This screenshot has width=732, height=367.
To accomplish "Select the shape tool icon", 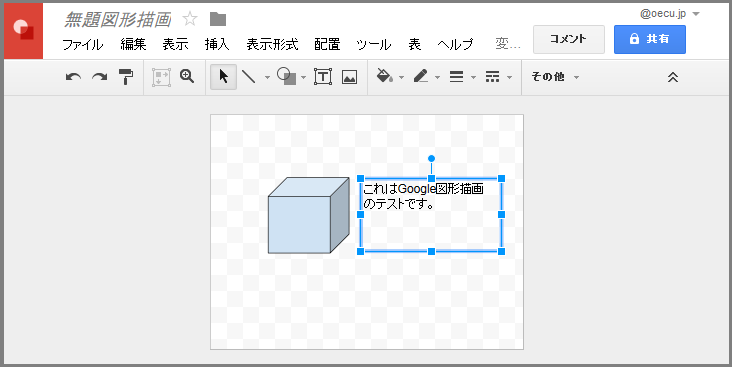I will coord(286,77).
